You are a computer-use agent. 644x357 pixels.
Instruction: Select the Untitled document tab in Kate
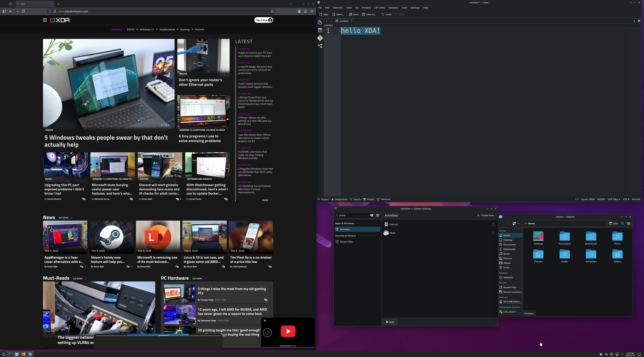344,21
